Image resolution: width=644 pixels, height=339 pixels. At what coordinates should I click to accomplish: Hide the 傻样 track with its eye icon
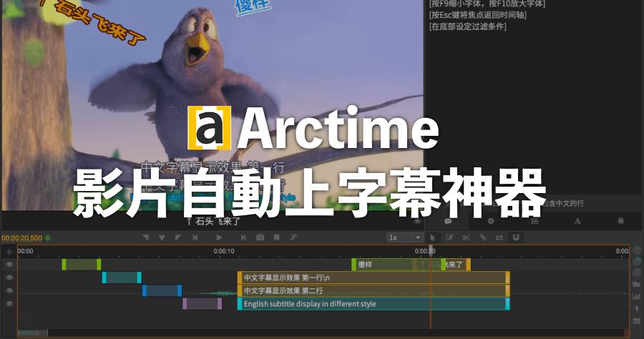(x=9, y=265)
